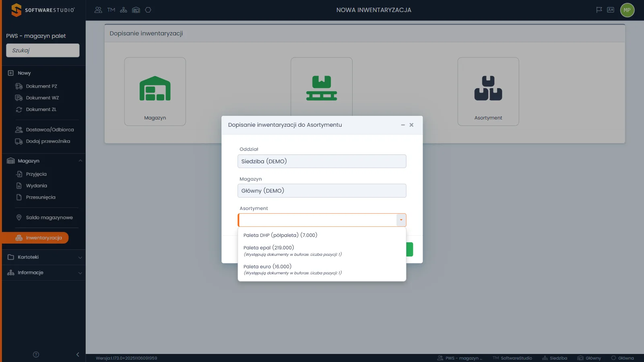The image size is (644, 362).
Task: Click the Szukaj search field
Action: (x=43, y=50)
